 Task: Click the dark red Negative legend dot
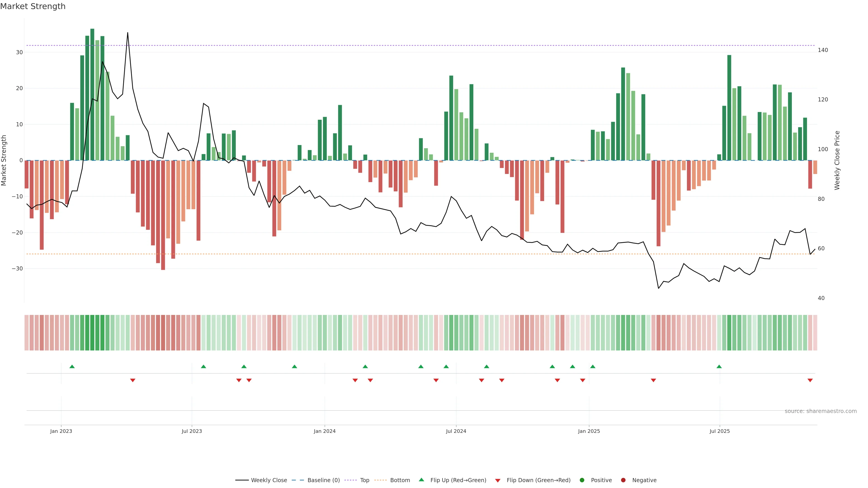623,480
